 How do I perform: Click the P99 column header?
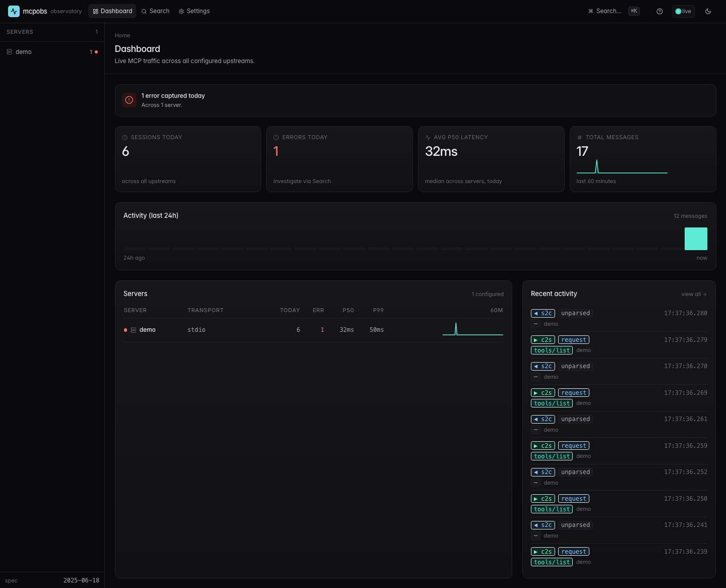tap(378, 310)
